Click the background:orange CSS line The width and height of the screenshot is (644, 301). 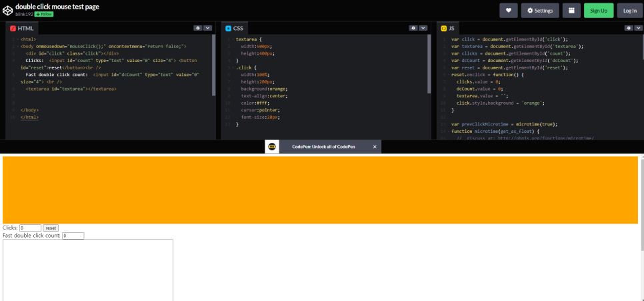265,89
